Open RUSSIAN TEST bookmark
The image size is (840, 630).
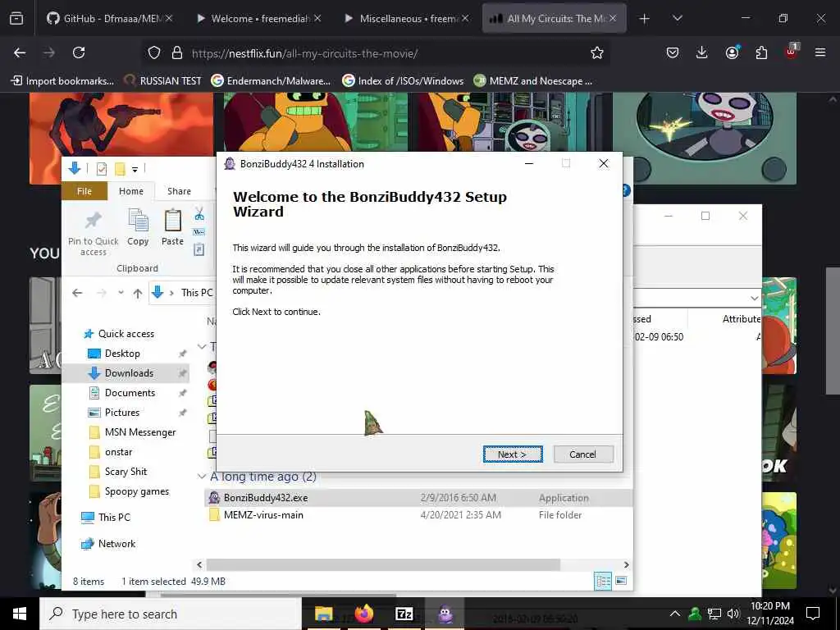163,81
